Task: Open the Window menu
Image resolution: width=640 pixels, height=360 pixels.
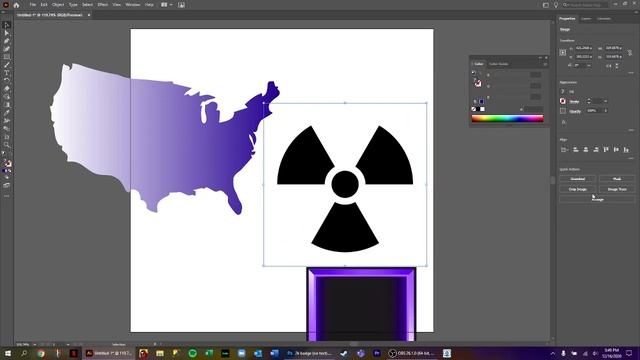Action: pos(132,4)
